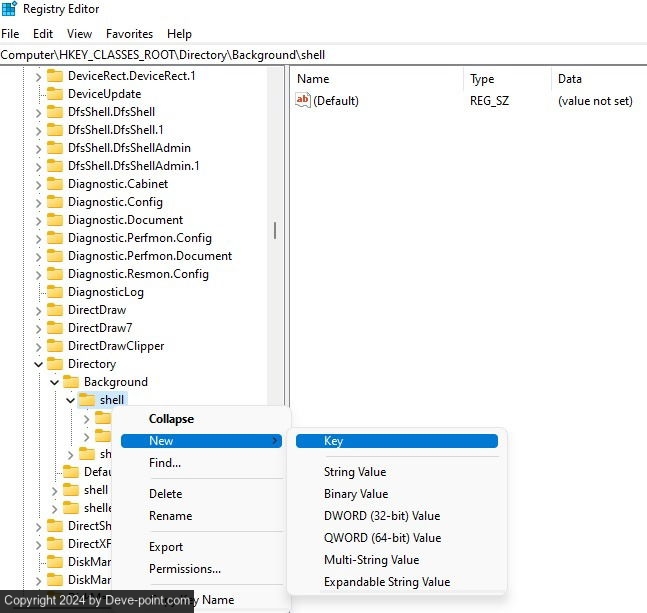Click the Registry Editor app icon in title bar
This screenshot has width=647, height=613.
pyautogui.click(x=10, y=9)
